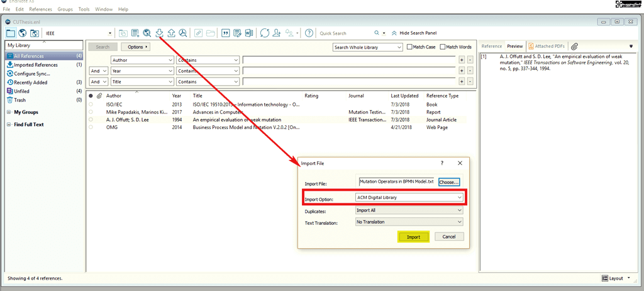
Task: Switch to the Attached PDFs tab
Action: [548, 46]
